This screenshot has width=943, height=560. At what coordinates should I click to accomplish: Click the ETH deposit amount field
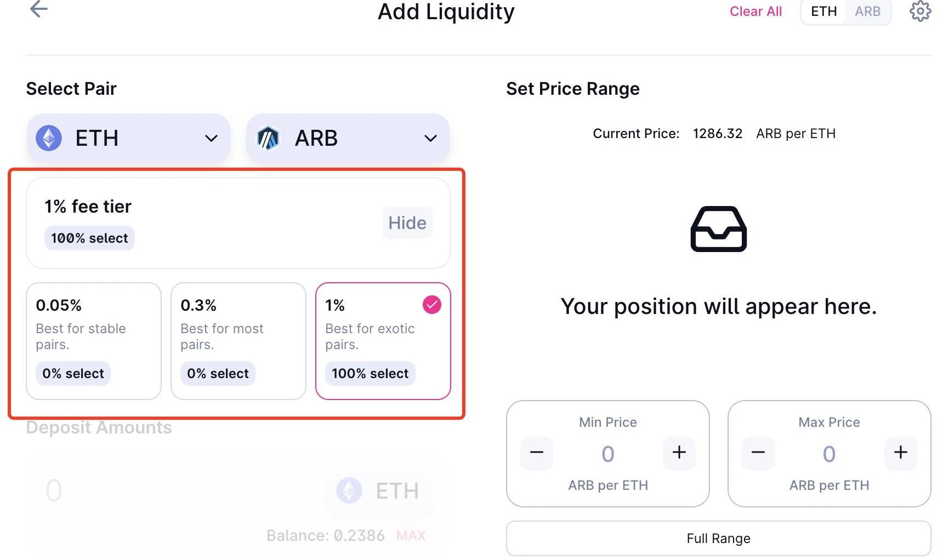coord(164,490)
